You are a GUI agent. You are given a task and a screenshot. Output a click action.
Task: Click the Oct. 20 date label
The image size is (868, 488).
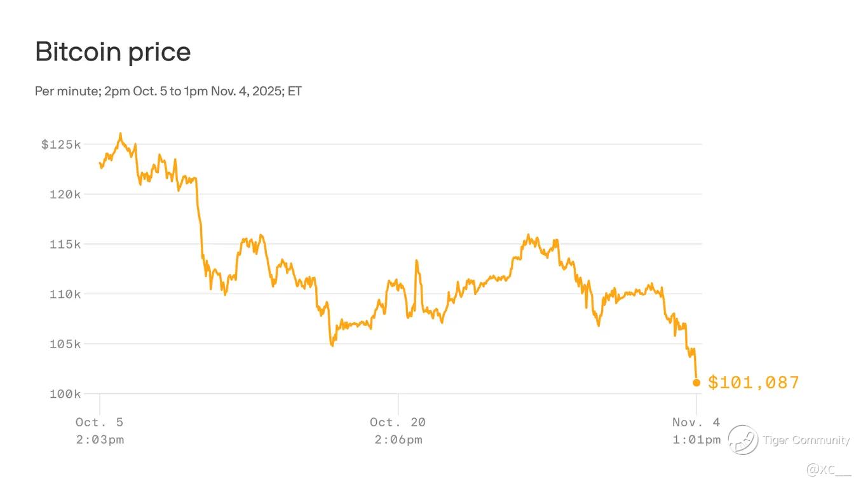398,422
